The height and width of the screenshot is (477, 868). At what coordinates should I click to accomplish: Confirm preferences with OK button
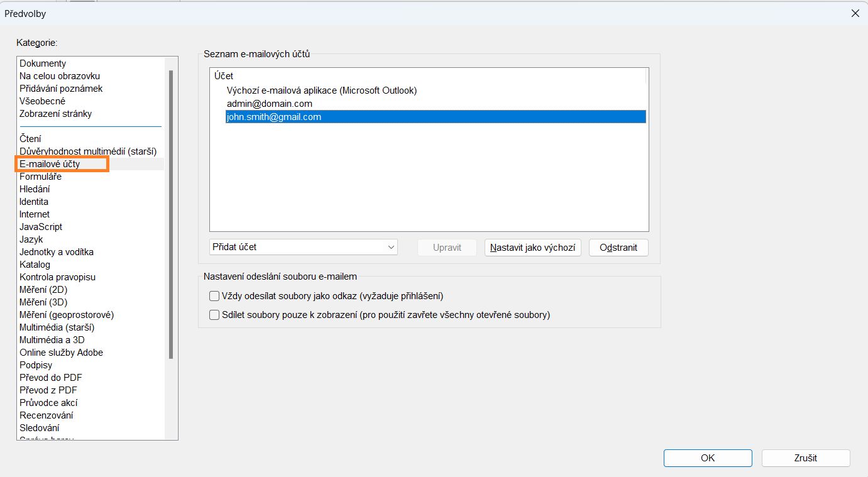click(708, 458)
